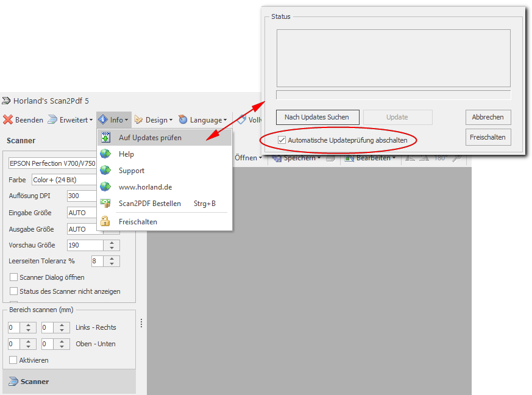The image size is (532, 395).
Task: Click the globe icon beside www.horland.de
Action: (x=105, y=187)
